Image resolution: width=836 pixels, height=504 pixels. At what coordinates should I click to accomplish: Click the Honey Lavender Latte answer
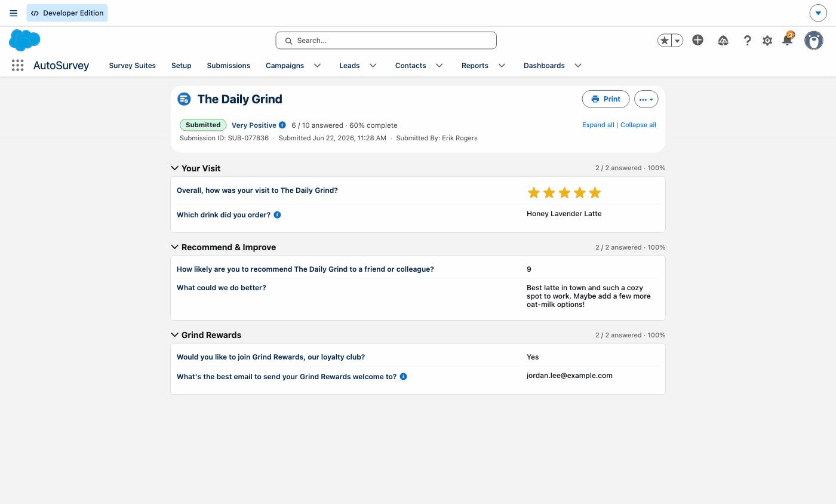[x=564, y=214]
